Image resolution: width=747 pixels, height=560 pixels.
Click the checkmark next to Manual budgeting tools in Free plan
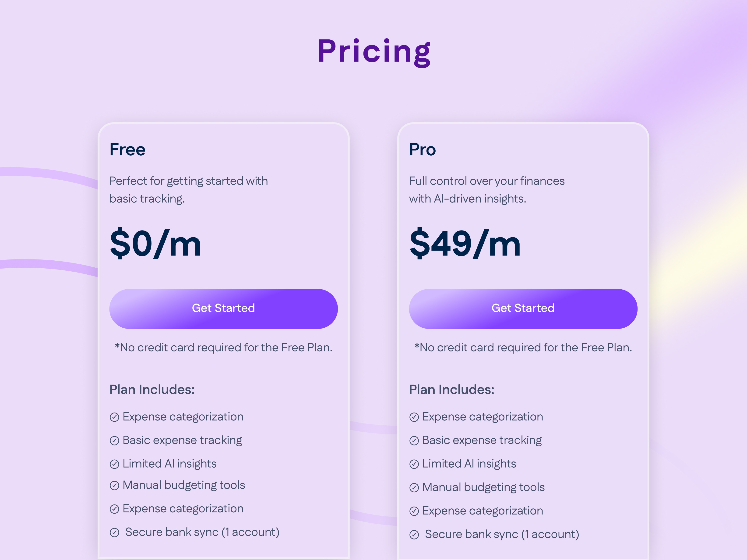pos(114,485)
